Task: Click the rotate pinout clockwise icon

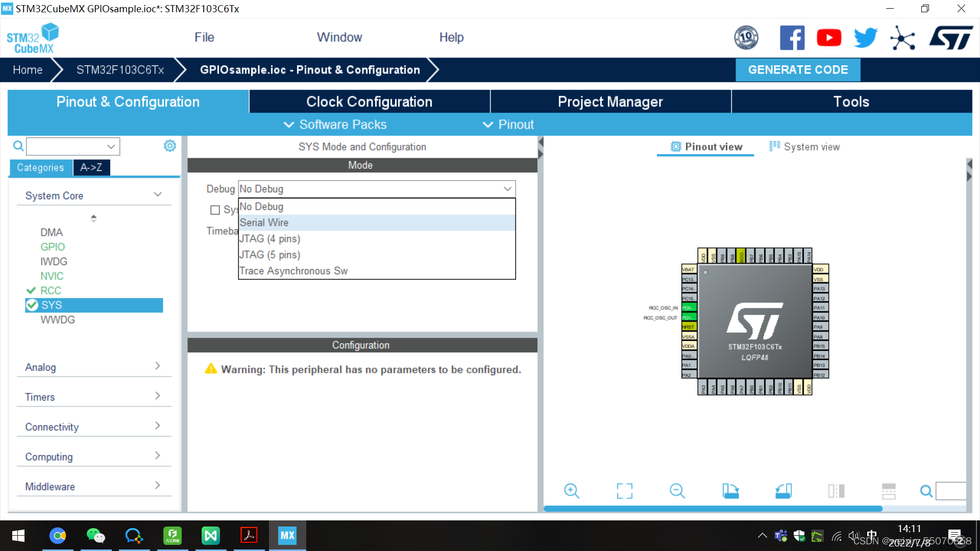Action: (730, 491)
